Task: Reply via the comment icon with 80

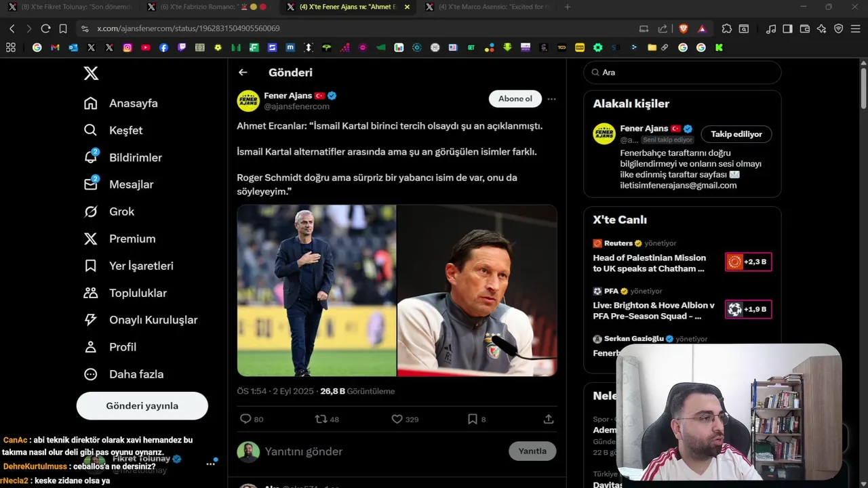Action: [252, 420]
